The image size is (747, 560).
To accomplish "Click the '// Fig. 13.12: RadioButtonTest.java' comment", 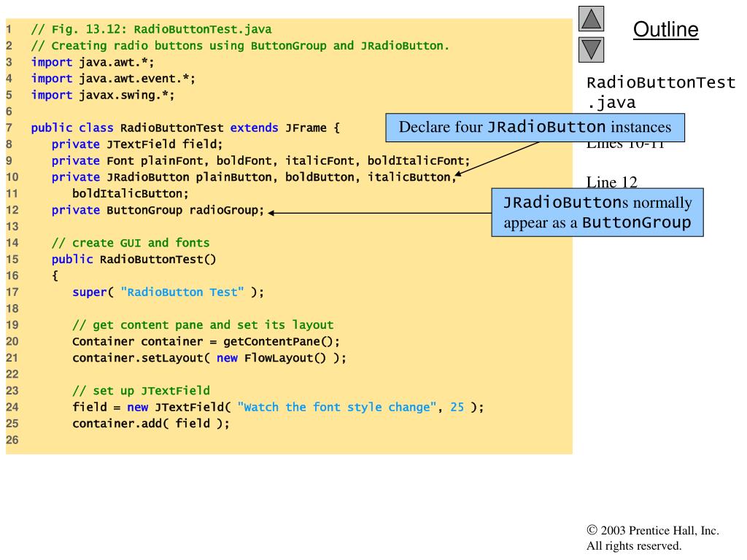I will coord(152,29).
